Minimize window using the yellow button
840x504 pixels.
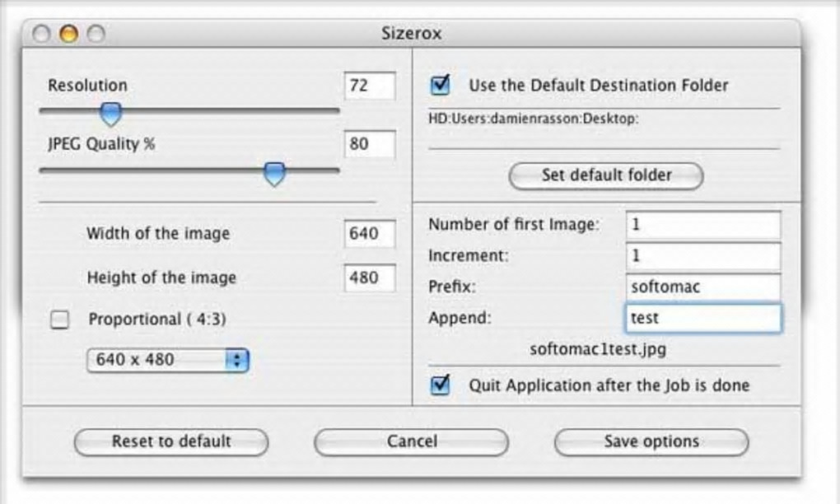tap(69, 34)
